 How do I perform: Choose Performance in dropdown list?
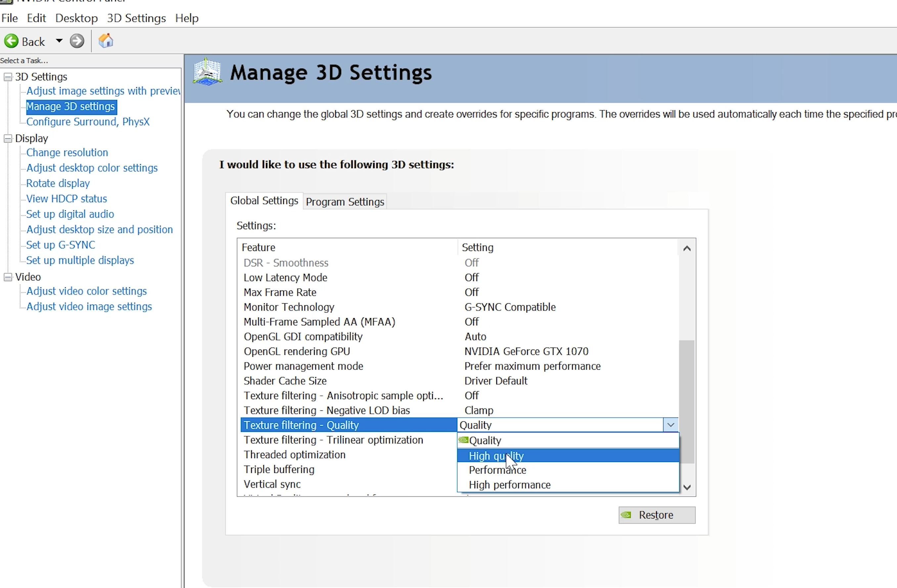click(568, 471)
